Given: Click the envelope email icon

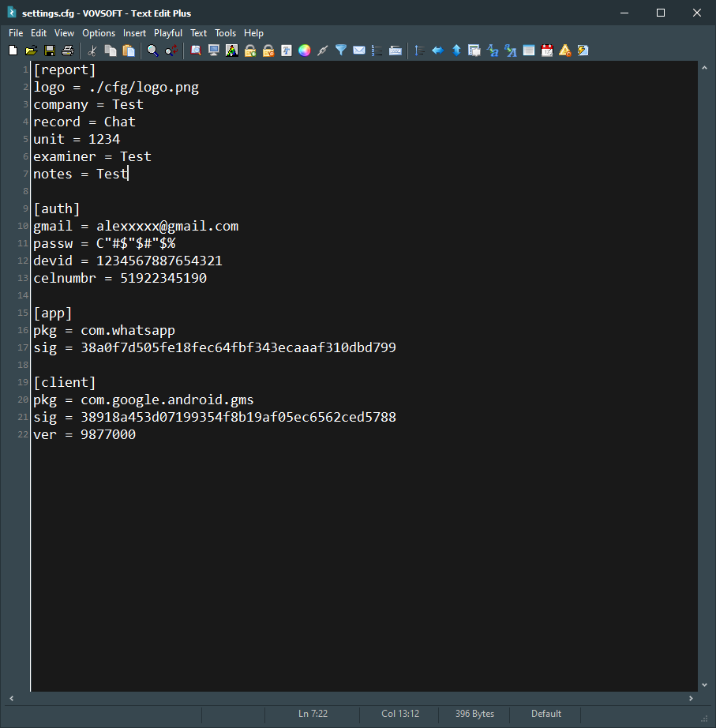Looking at the screenshot, I should click(x=359, y=51).
